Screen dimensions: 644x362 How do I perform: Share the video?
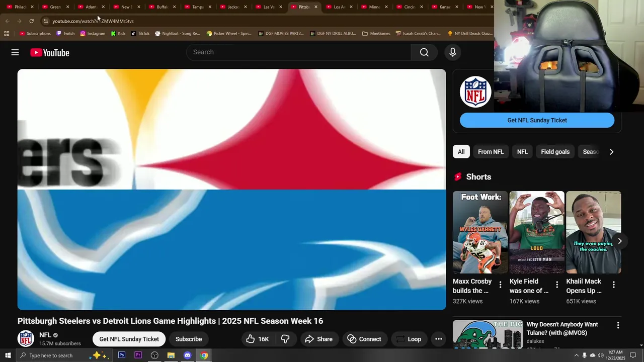[x=318, y=339]
